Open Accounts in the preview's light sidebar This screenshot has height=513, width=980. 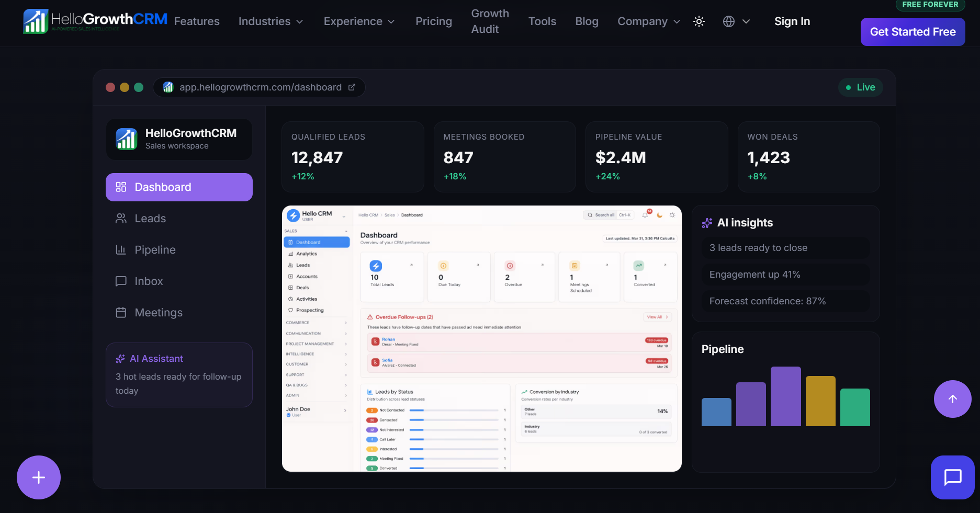point(317,277)
